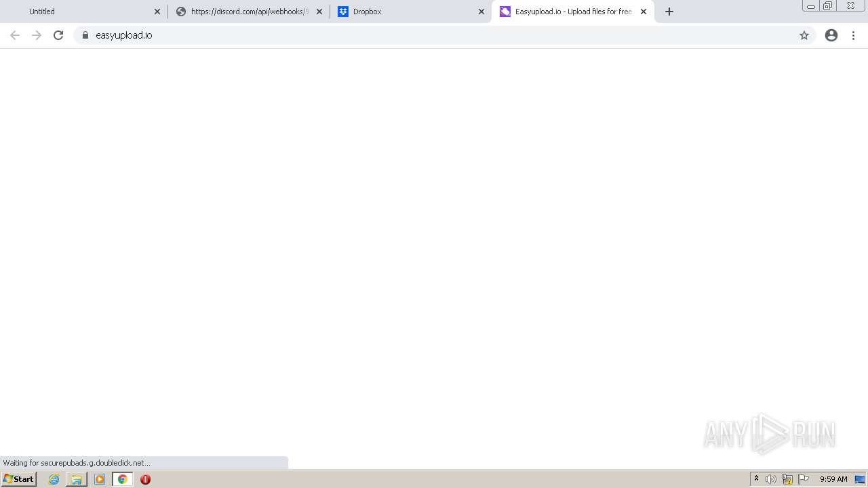Reload the current page
This screenshot has width=868, height=488.
(x=58, y=35)
